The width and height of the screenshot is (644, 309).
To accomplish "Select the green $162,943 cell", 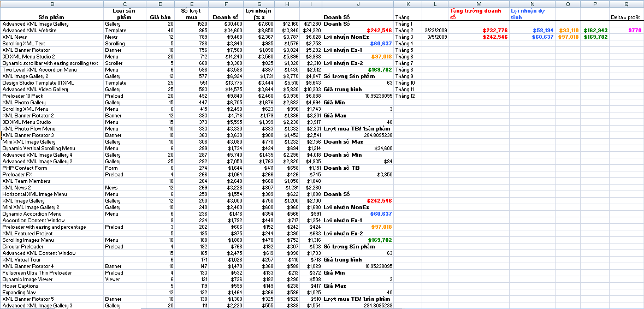I will click(x=596, y=31).
